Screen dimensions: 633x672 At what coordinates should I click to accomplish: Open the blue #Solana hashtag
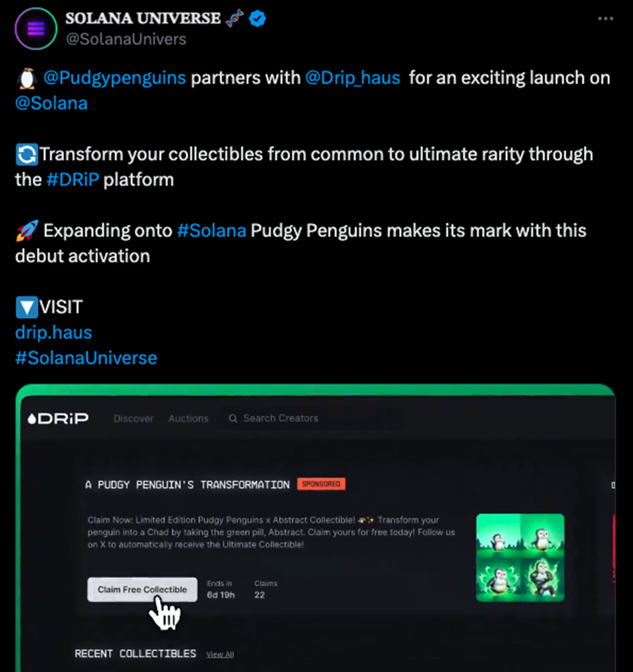pos(211,230)
